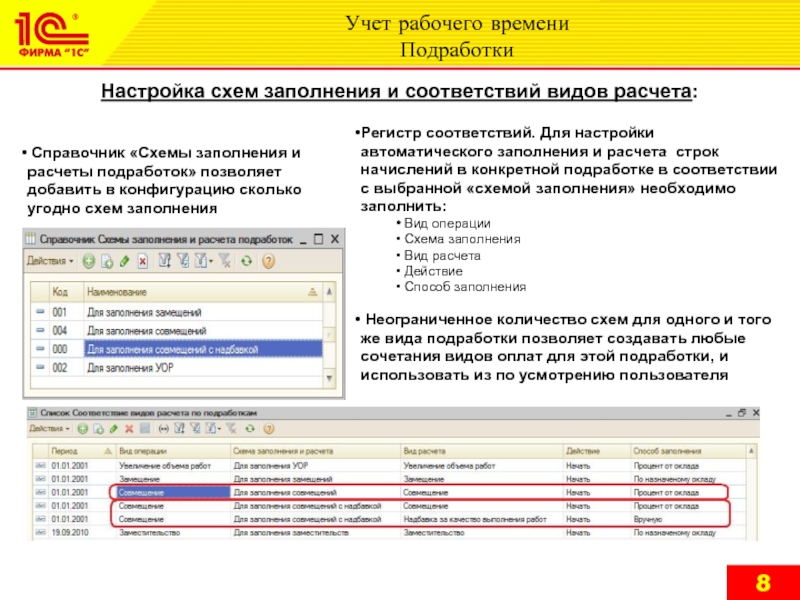Click Вид расчета column header
The height and width of the screenshot is (600, 800).
coord(482,451)
